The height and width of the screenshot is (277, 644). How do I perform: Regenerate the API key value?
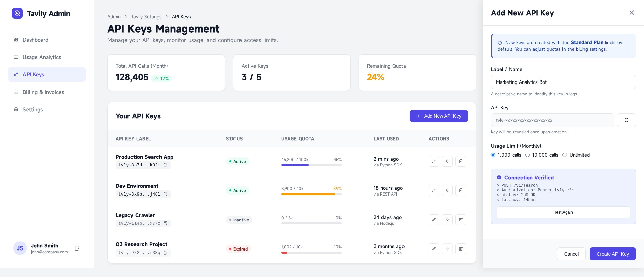click(x=626, y=120)
